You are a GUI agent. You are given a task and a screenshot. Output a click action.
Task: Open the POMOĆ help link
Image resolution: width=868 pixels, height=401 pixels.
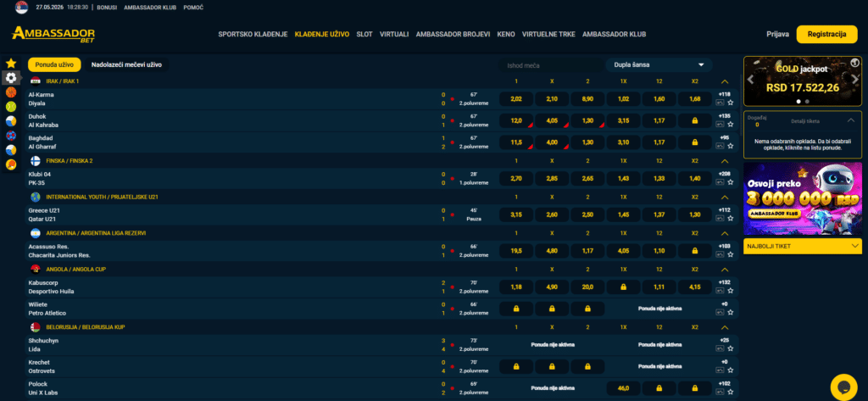point(193,8)
